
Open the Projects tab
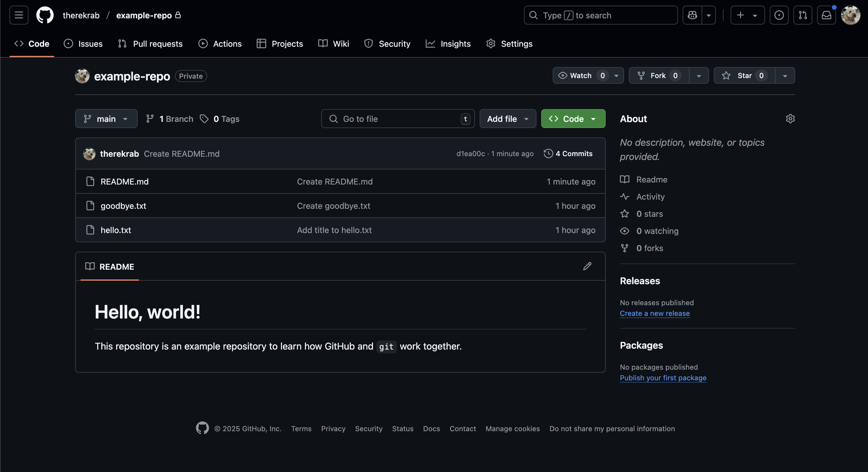tap(280, 44)
